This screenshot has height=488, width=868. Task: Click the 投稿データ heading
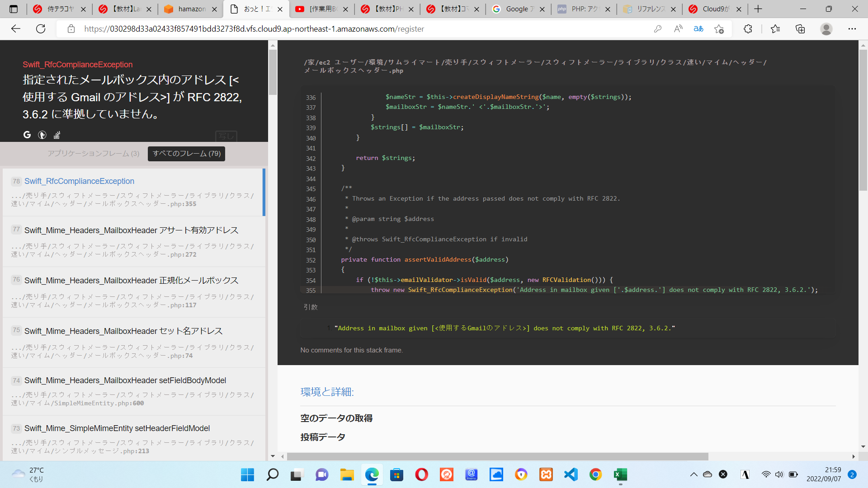pos(323,437)
